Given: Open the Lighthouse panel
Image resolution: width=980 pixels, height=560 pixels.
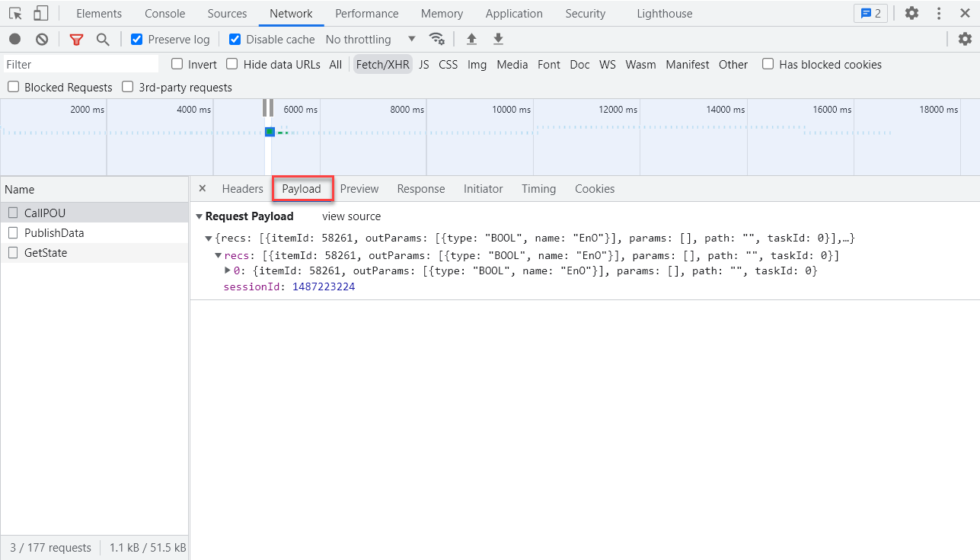Looking at the screenshot, I should tap(665, 14).
